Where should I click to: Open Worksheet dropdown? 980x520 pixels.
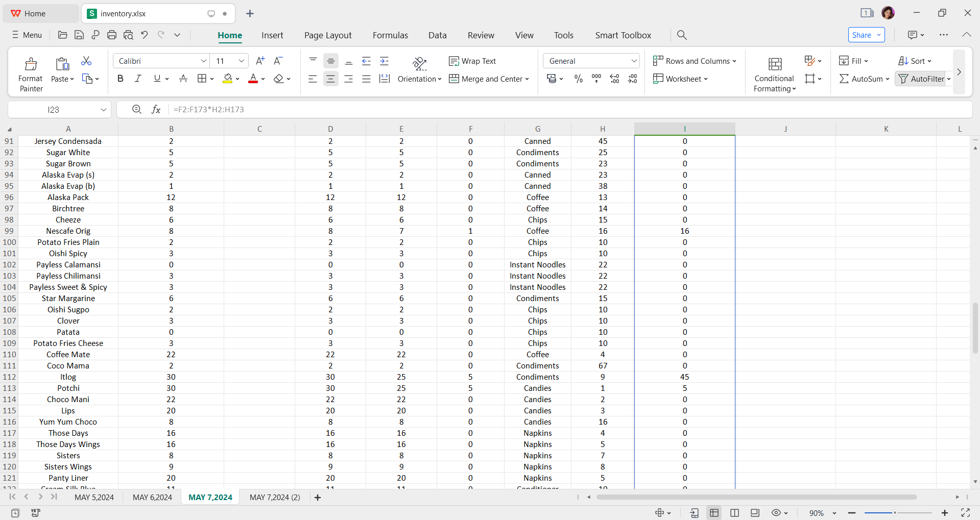point(680,79)
